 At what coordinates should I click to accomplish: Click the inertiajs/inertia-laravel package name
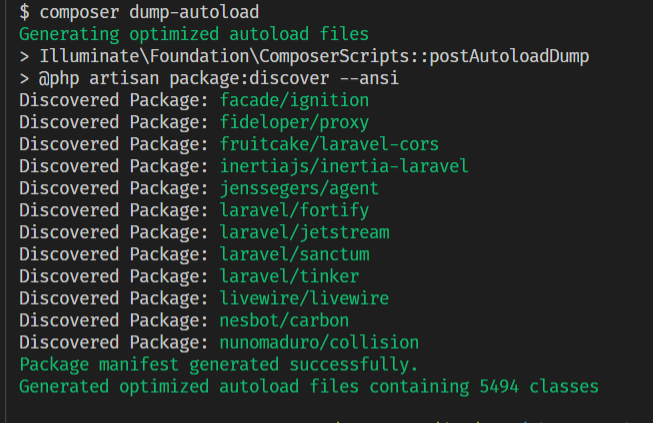(x=344, y=166)
